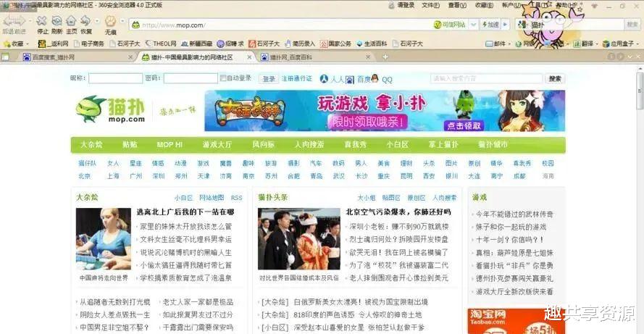644x334 pixels.
Task: Open the 生活百科 bookmark
Action: pos(372,43)
